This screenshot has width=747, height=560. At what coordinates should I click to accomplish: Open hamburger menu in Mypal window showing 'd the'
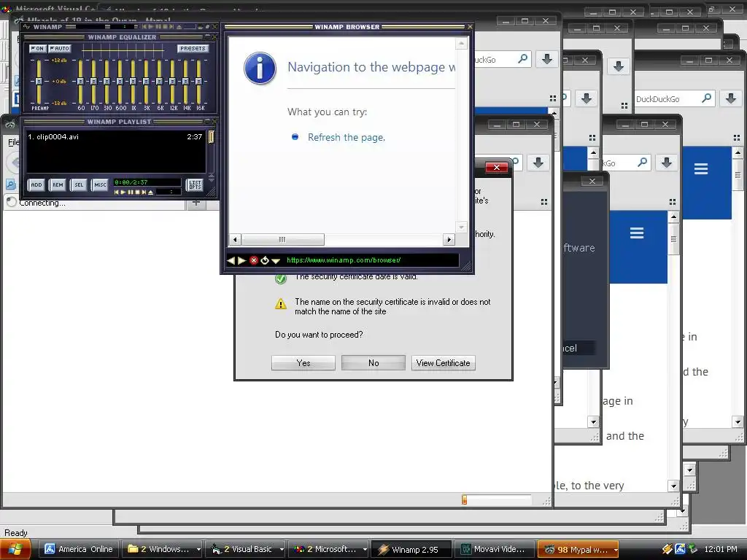pos(701,169)
